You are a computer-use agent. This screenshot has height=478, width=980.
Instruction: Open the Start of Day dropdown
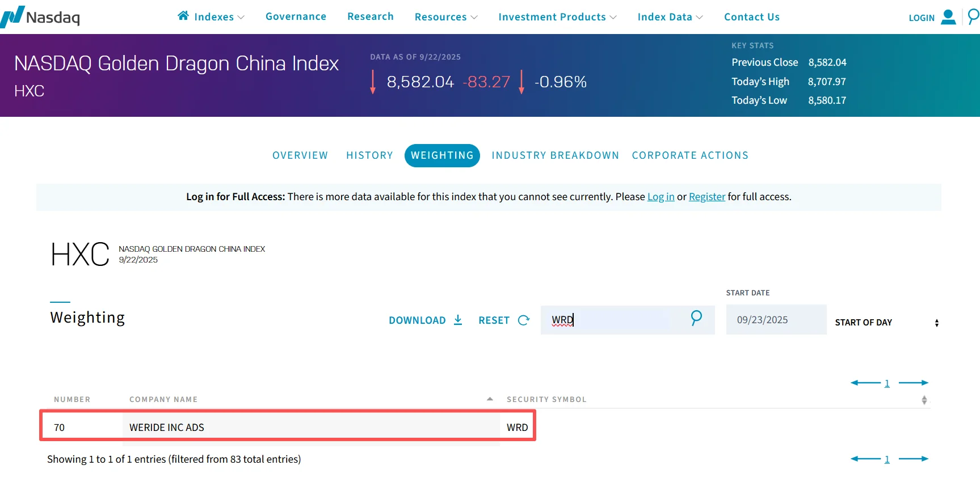pyautogui.click(x=886, y=323)
